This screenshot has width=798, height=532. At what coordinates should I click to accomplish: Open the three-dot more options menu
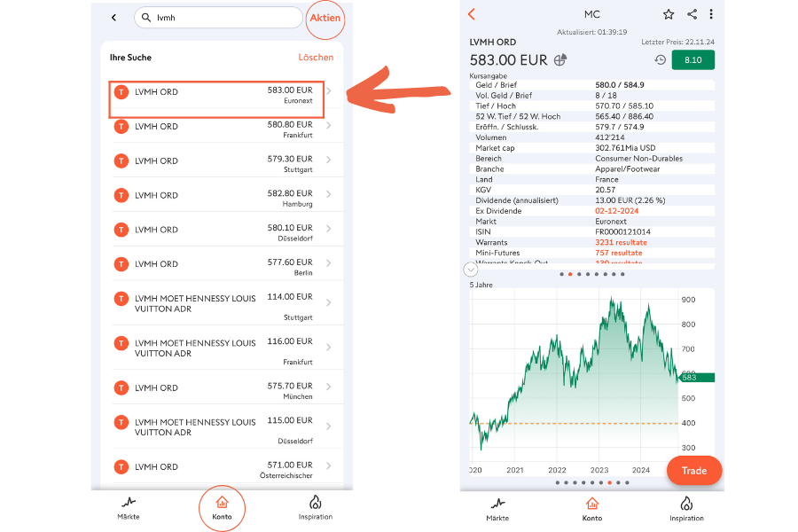(x=711, y=14)
